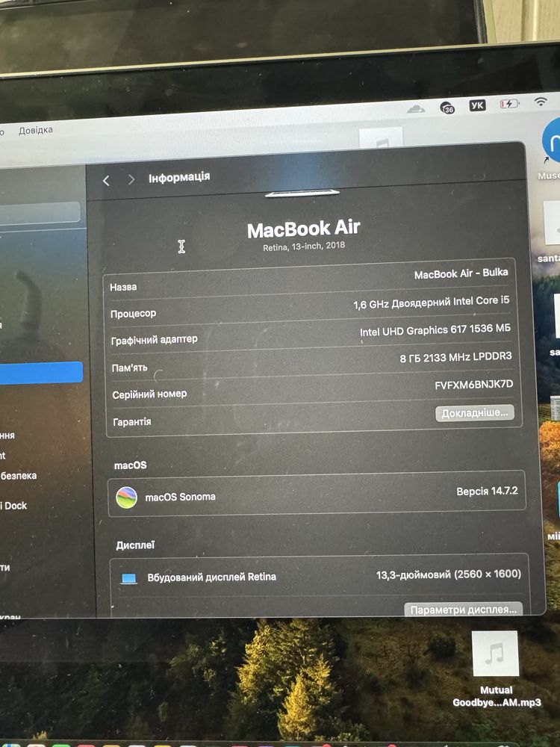560x747 pixels.
Task: Click the 13,3-дюймовий (2560 × 1600) text
Action: (x=449, y=574)
